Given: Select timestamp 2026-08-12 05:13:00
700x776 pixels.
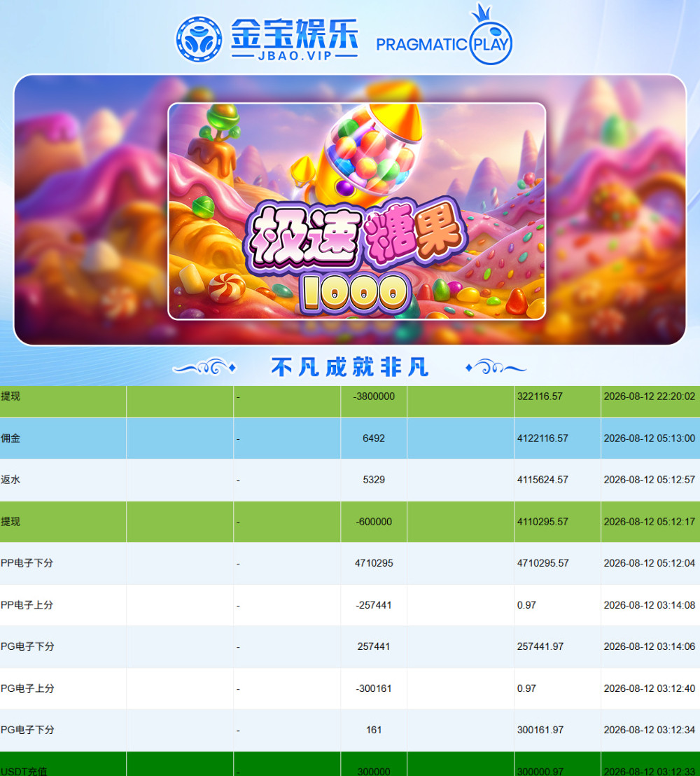Looking at the screenshot, I should click(x=649, y=438).
